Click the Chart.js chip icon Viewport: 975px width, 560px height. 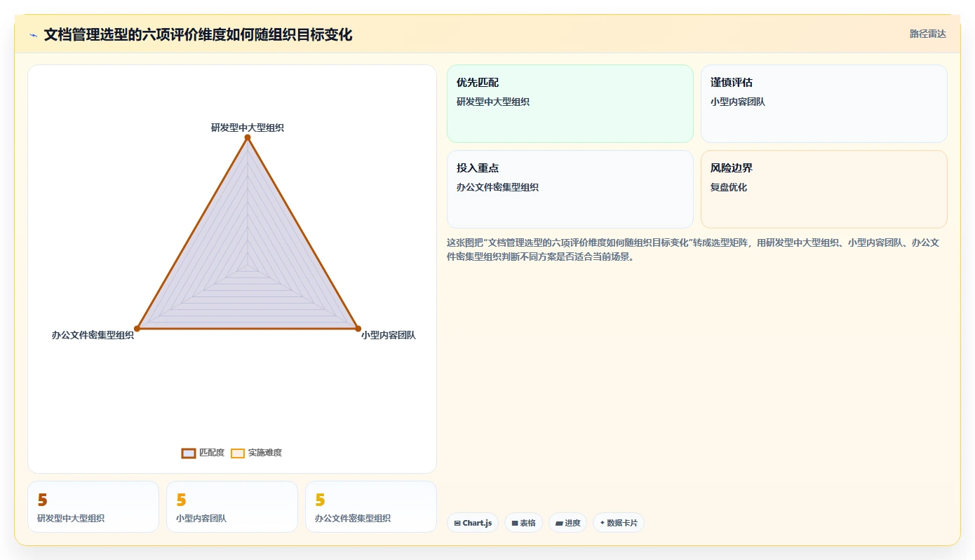pyautogui.click(x=457, y=524)
